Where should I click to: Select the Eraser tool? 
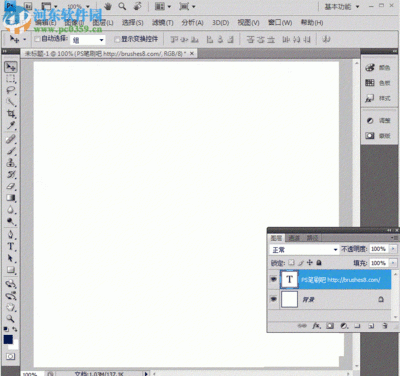[x=11, y=186]
